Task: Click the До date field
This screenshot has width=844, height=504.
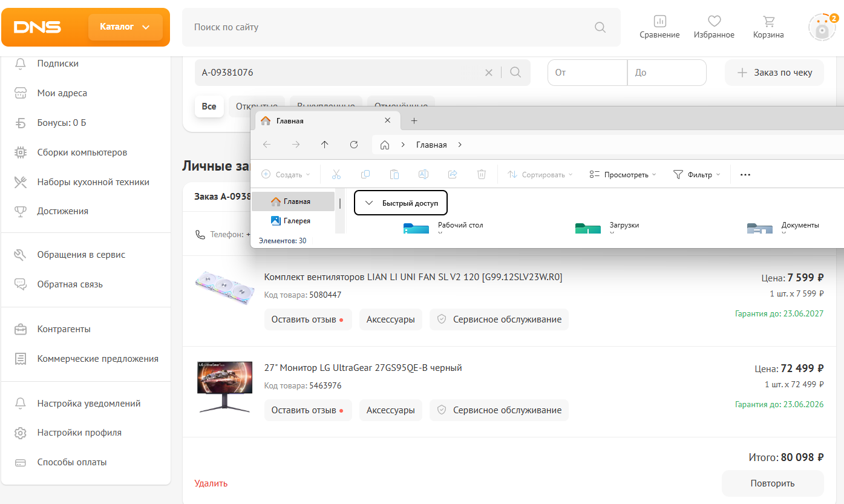Action: 667,73
